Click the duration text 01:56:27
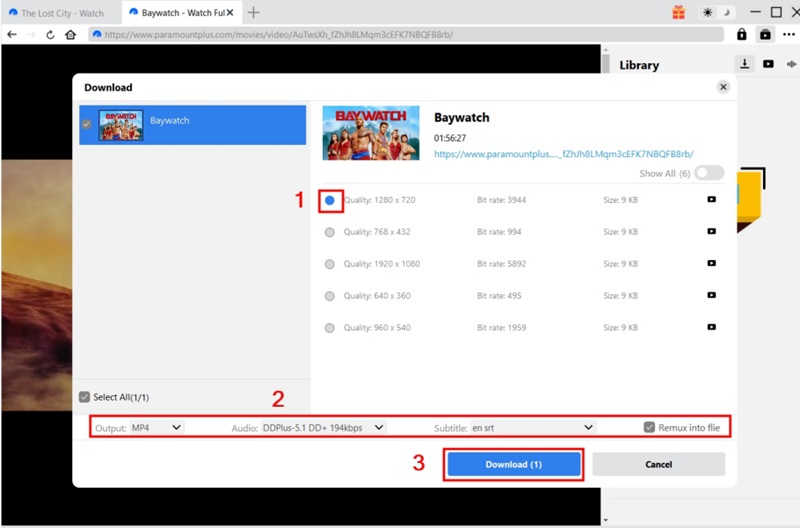 tap(449, 138)
